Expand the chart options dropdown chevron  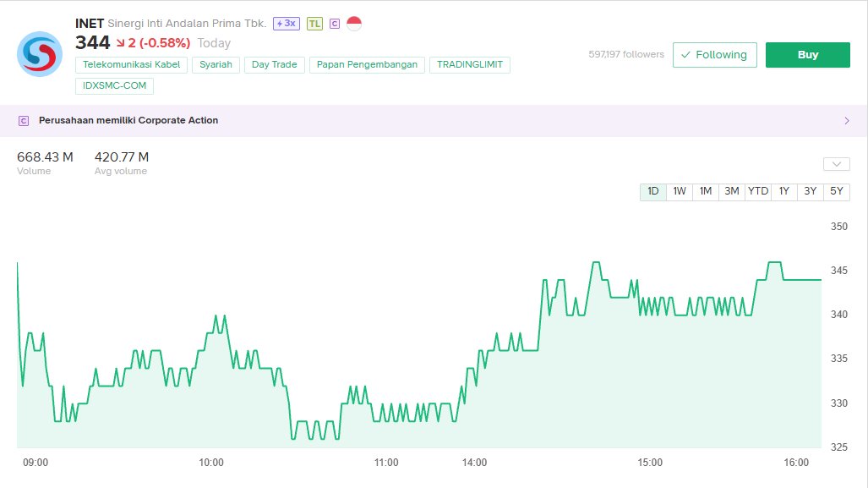(837, 164)
